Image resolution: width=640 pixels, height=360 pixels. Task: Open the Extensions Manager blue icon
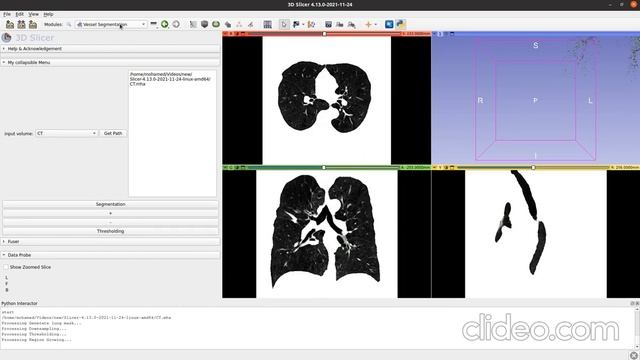[389, 24]
